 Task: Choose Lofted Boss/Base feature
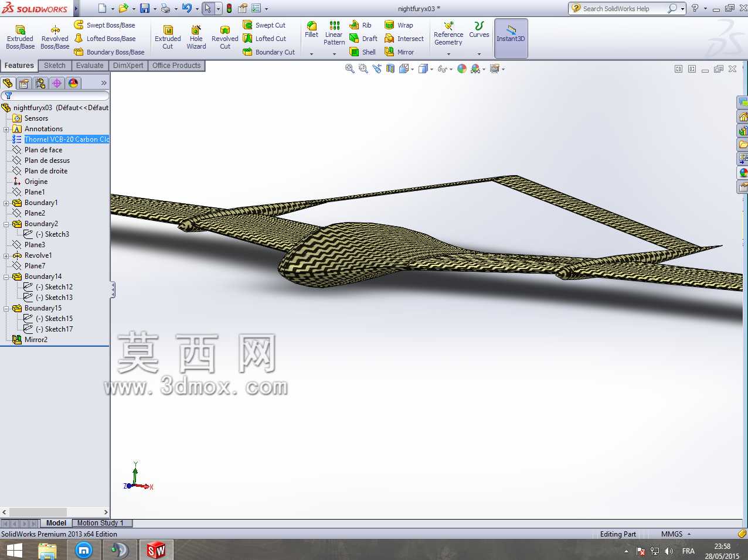[105, 39]
